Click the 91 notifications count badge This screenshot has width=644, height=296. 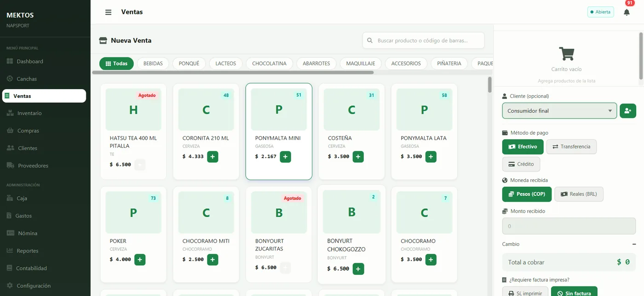[x=630, y=3]
